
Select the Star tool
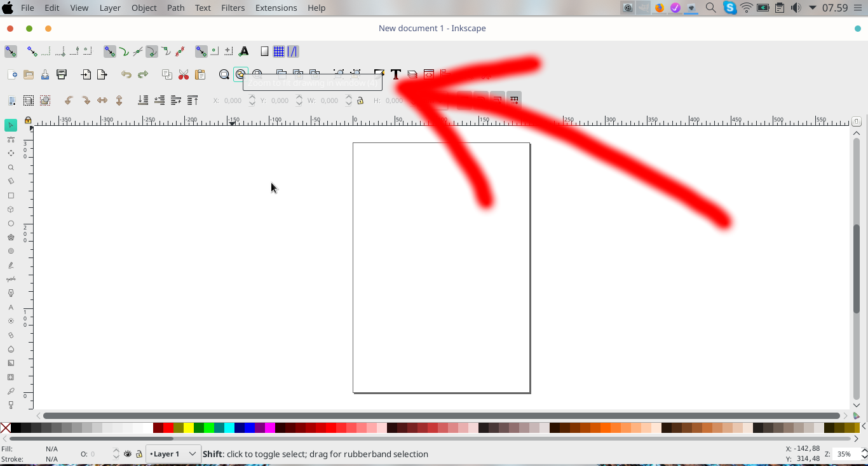pos(10,237)
